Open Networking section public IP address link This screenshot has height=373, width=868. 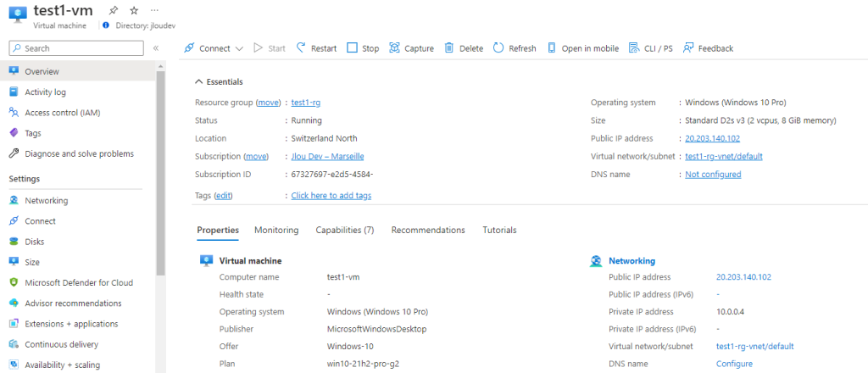743,276
